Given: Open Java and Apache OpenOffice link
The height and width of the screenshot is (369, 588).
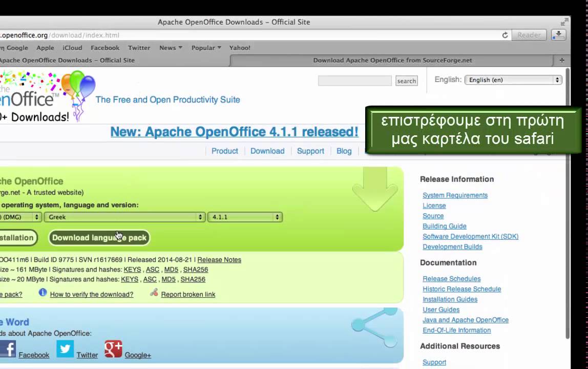Looking at the screenshot, I should [x=466, y=320].
